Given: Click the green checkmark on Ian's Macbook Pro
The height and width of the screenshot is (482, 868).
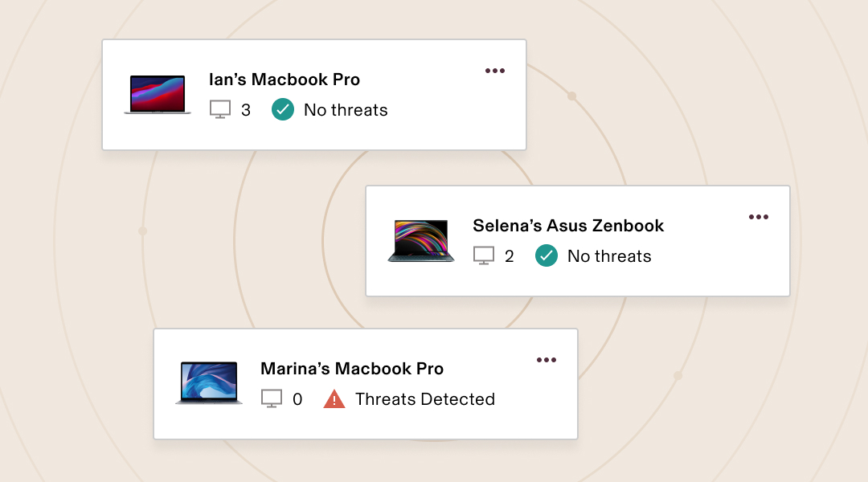Looking at the screenshot, I should click(x=283, y=109).
